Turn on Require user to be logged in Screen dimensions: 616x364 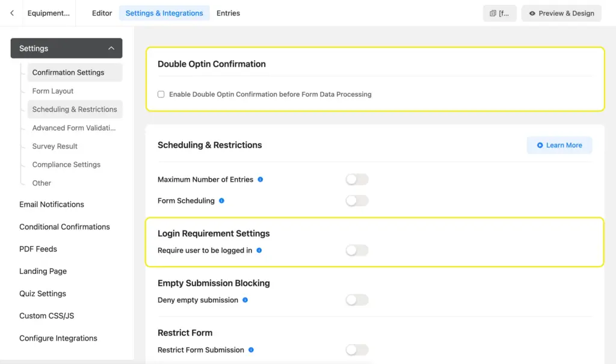pos(357,248)
